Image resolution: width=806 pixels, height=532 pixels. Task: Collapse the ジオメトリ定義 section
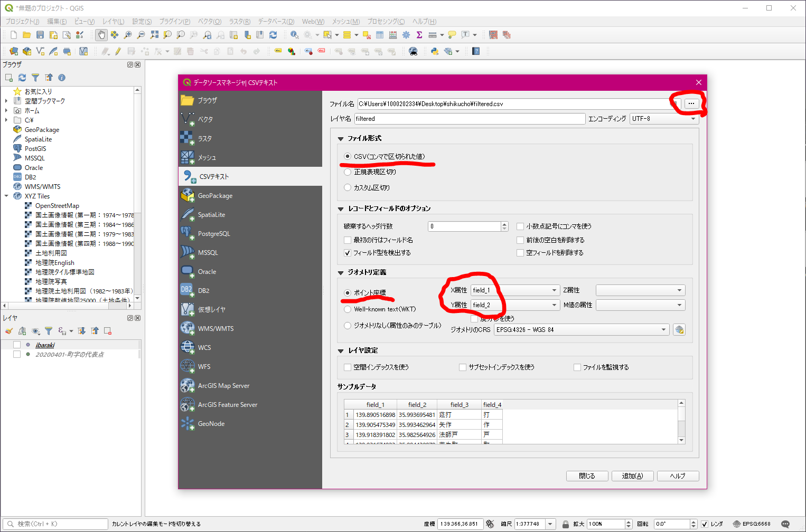point(341,273)
